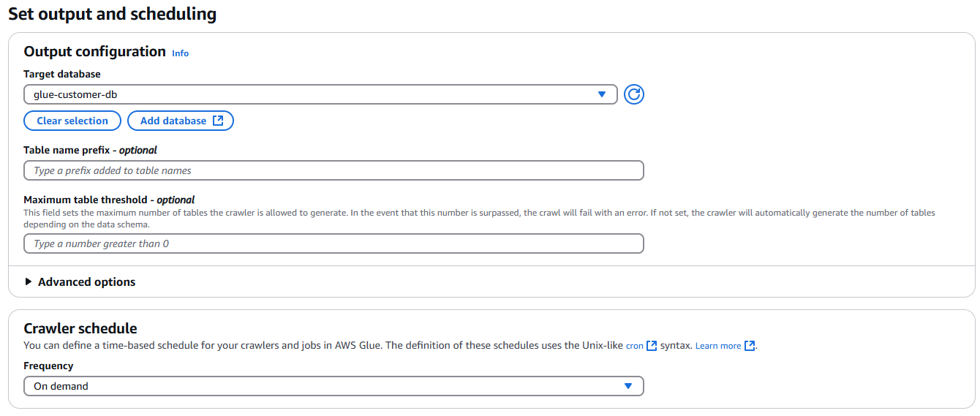Click the refresh databases icon
This screenshot has height=416, width=980.
(634, 94)
